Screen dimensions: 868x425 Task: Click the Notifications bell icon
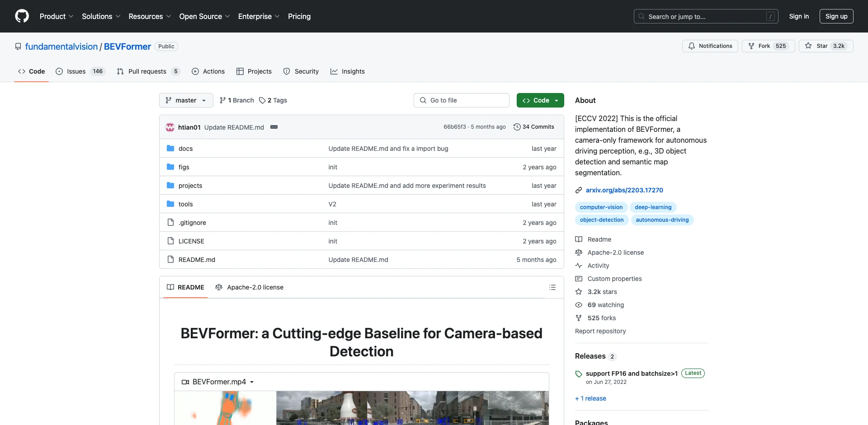(x=692, y=46)
